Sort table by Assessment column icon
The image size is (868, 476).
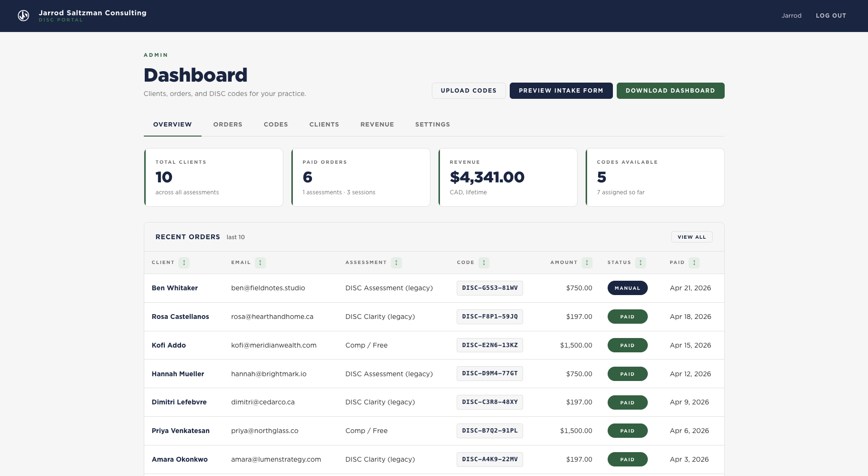tap(396, 263)
